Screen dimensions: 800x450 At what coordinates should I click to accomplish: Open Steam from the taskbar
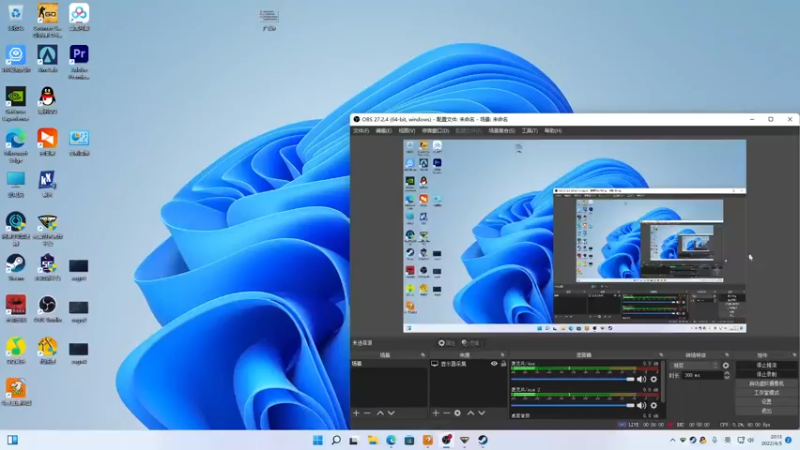pyautogui.click(x=483, y=440)
